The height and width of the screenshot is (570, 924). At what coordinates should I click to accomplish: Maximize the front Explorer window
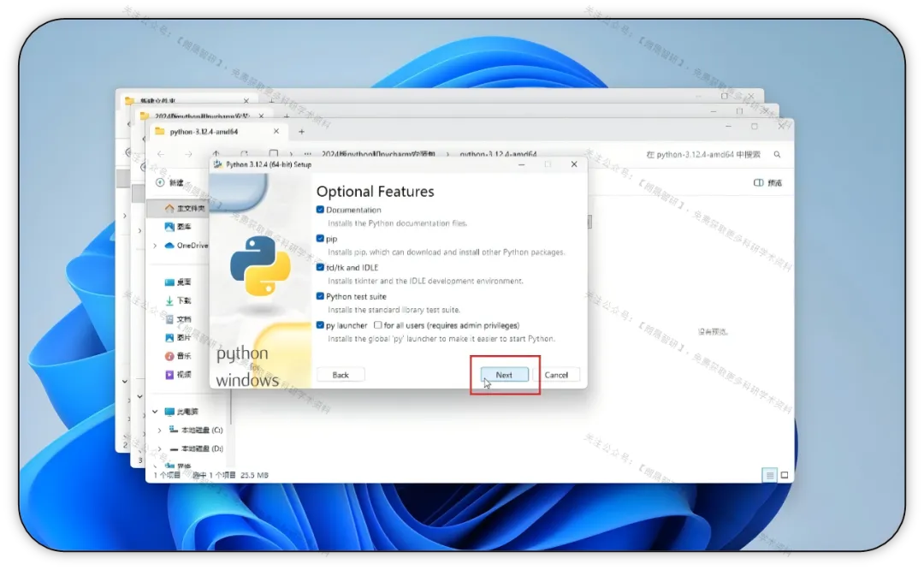click(755, 126)
